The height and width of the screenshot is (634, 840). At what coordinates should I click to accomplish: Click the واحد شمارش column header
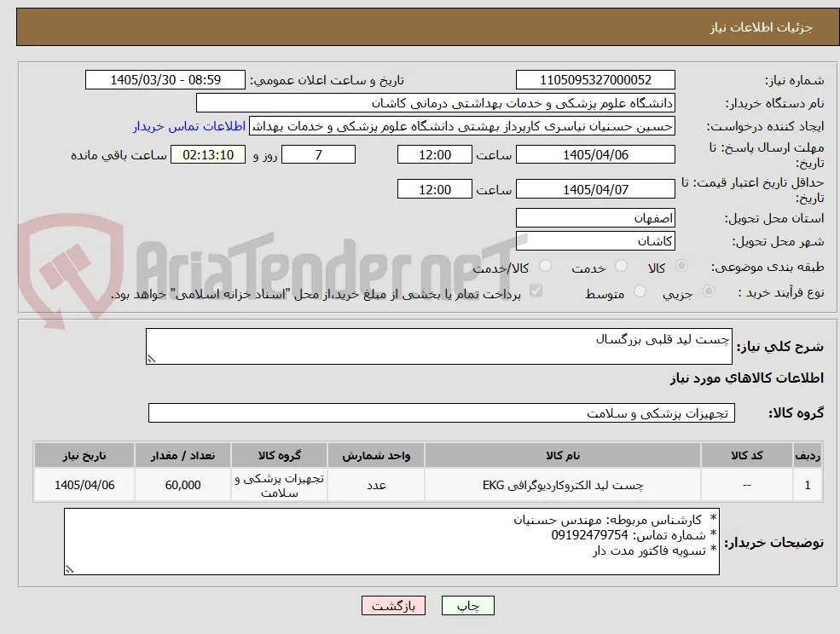click(376, 455)
